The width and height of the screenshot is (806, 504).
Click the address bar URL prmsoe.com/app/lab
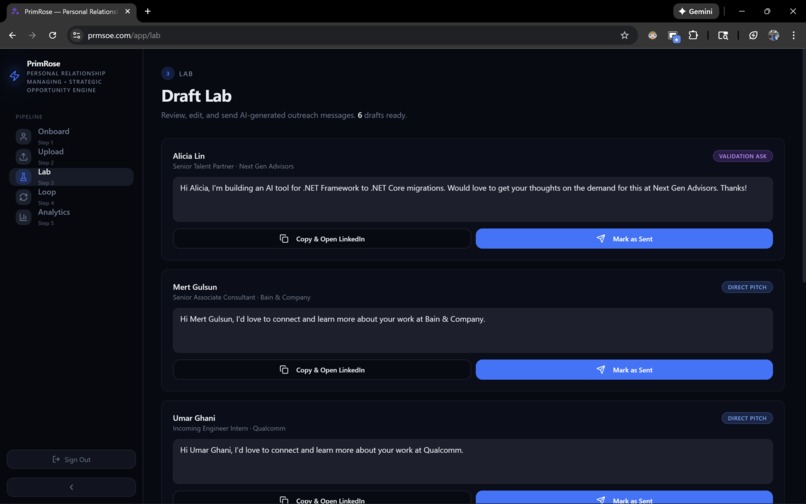pos(124,35)
